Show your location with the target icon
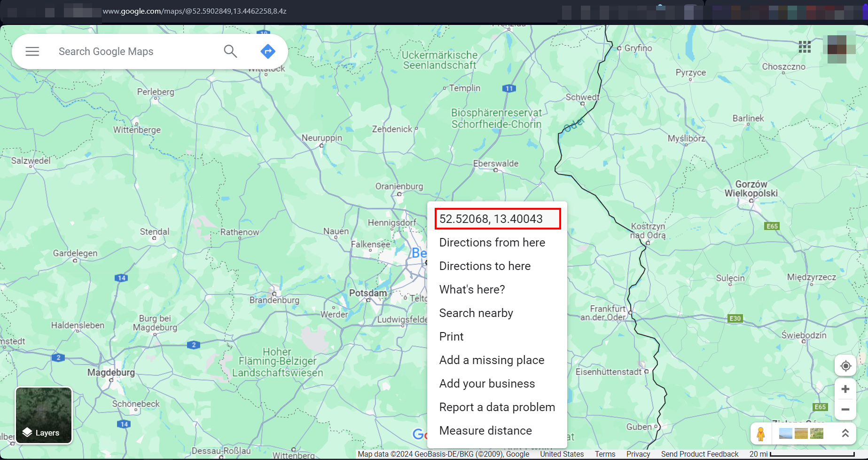Image resolution: width=868 pixels, height=460 pixels. point(845,366)
